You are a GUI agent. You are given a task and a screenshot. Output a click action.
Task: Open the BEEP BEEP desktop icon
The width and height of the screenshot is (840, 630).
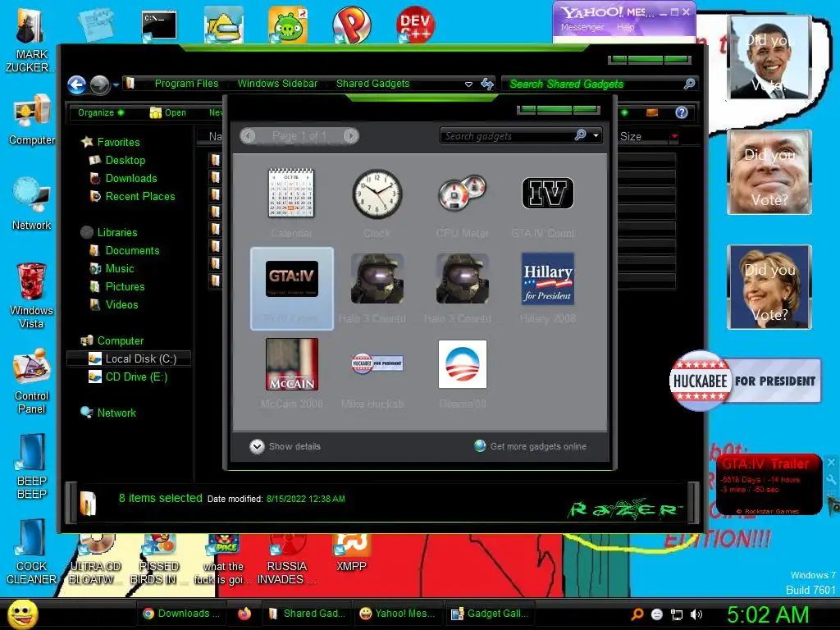(31, 466)
